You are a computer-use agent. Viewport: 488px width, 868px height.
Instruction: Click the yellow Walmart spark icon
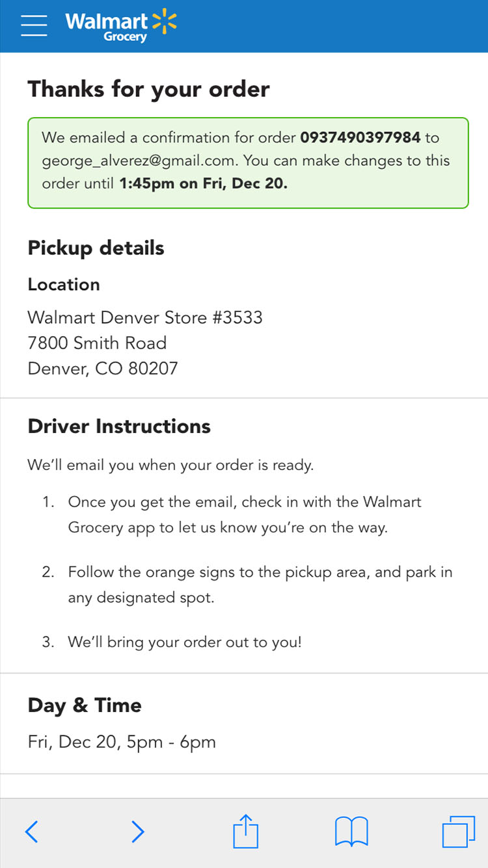pos(164,21)
